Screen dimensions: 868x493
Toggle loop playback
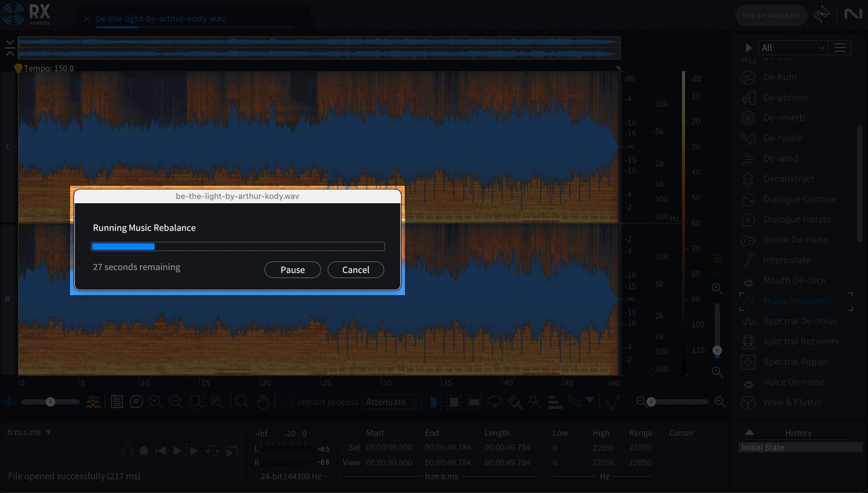[213, 451]
